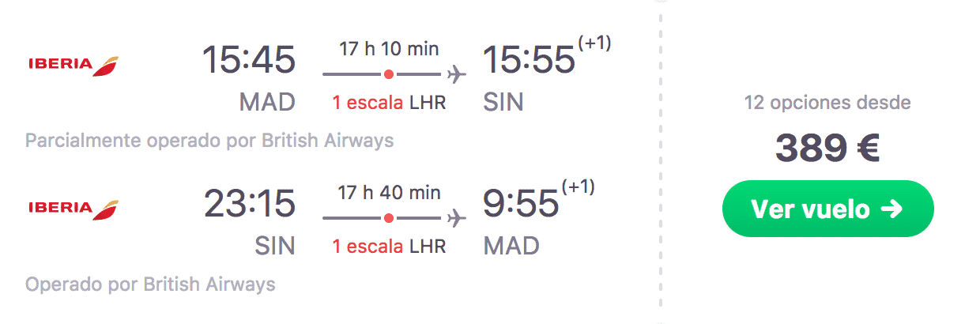Click the Iberia logo on outbound flight
980x324 pixels.
coord(73,66)
